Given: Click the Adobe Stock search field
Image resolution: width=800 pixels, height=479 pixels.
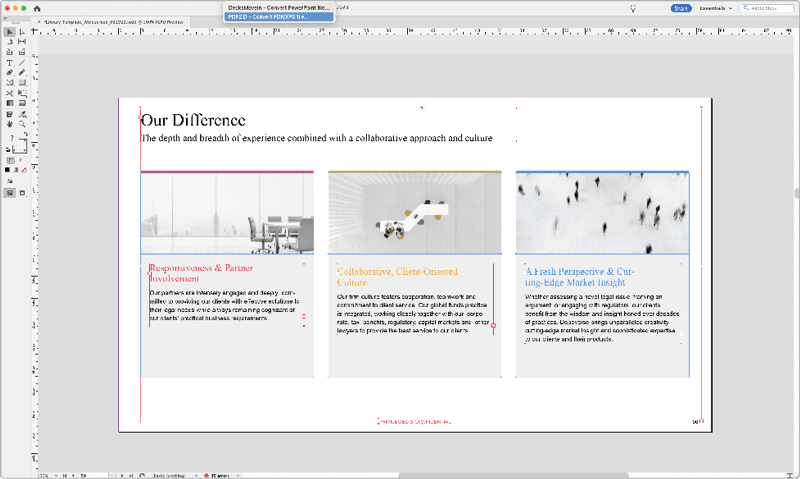Looking at the screenshot, I should pos(767,8).
